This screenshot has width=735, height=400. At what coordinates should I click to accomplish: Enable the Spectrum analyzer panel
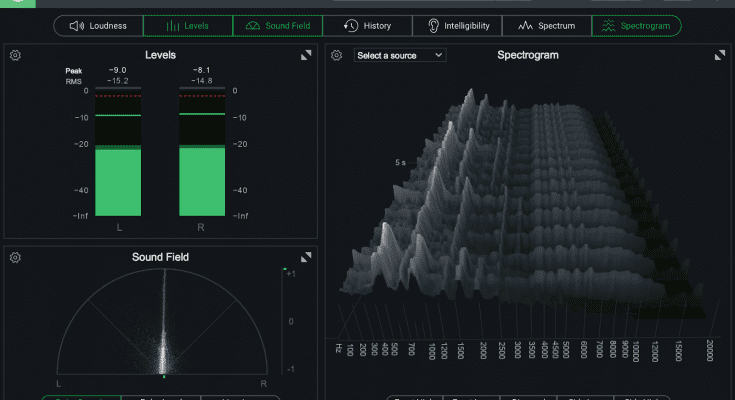click(547, 25)
